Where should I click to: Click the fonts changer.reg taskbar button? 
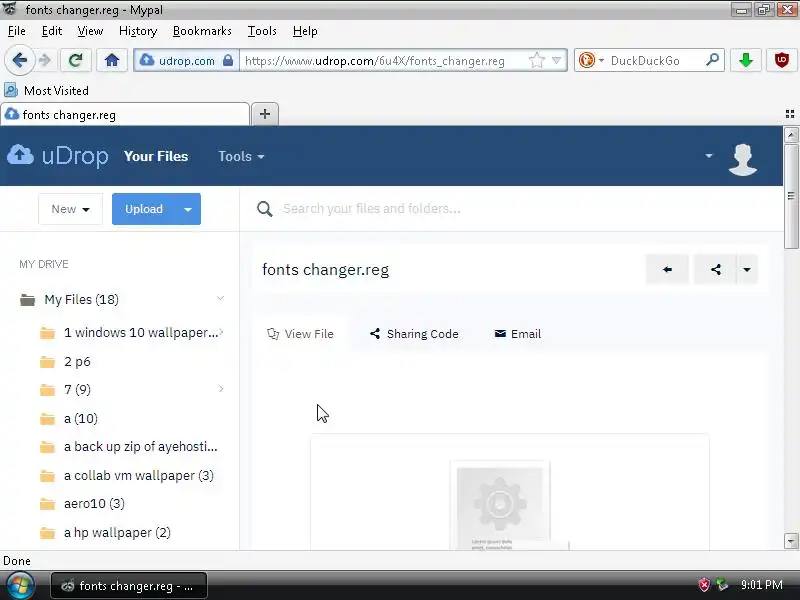click(129, 586)
